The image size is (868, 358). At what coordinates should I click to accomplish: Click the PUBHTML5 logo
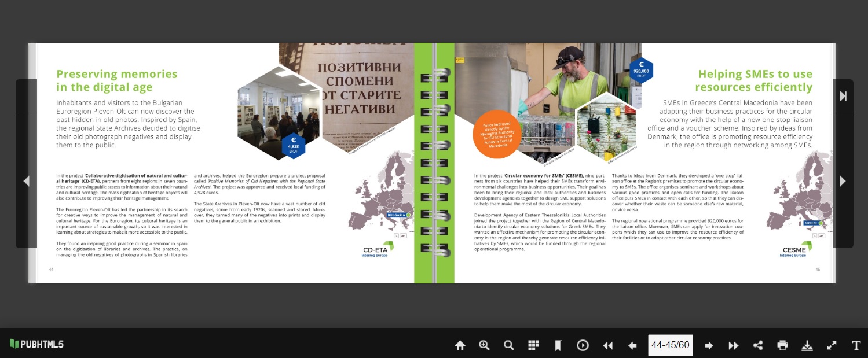click(36, 344)
